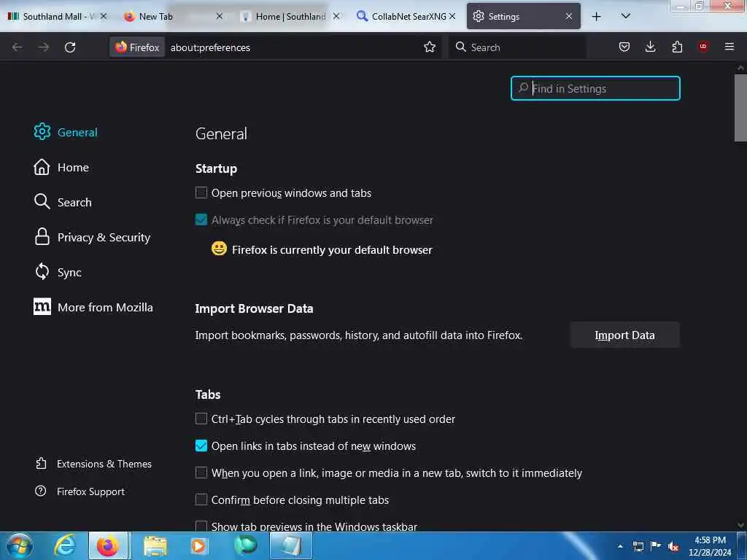Focus the Find in Settings field
Viewport: 747px width, 560px height.
[595, 88]
